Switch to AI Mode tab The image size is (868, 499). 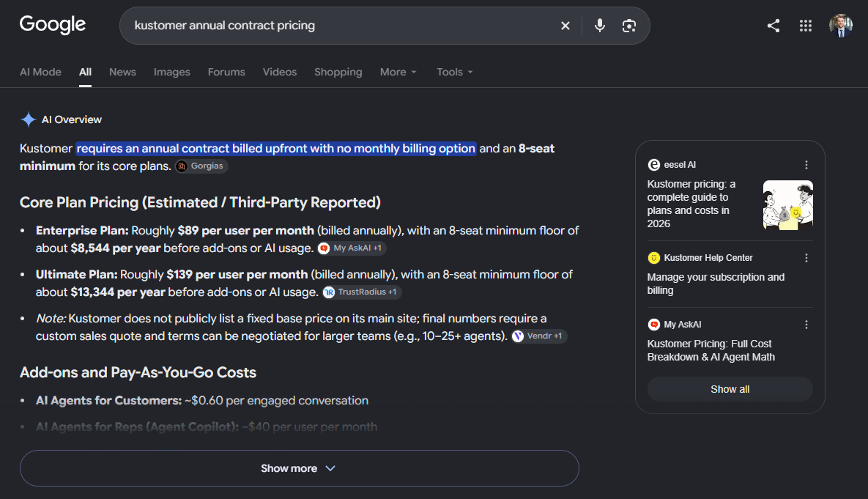click(40, 72)
